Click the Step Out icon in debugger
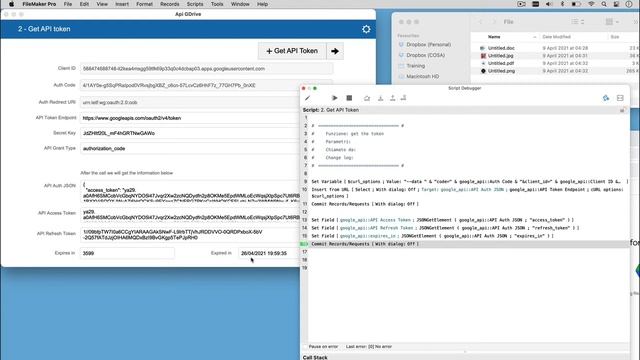Viewport: 640px width, 360px height. pos(392,98)
